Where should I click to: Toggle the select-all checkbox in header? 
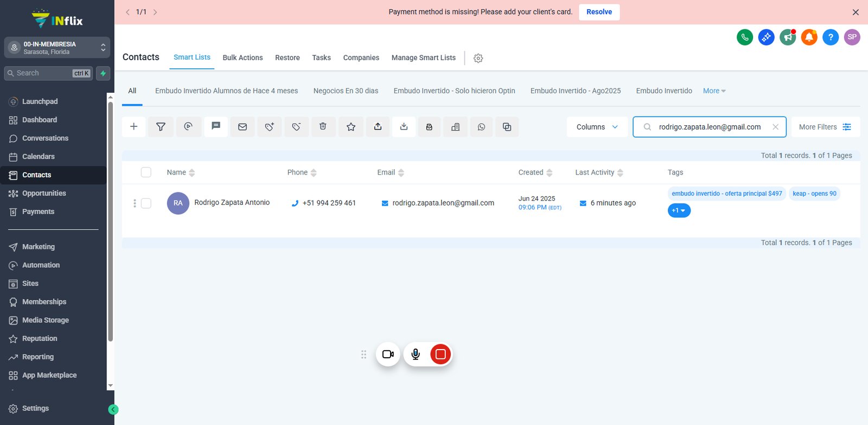pyautogui.click(x=146, y=172)
